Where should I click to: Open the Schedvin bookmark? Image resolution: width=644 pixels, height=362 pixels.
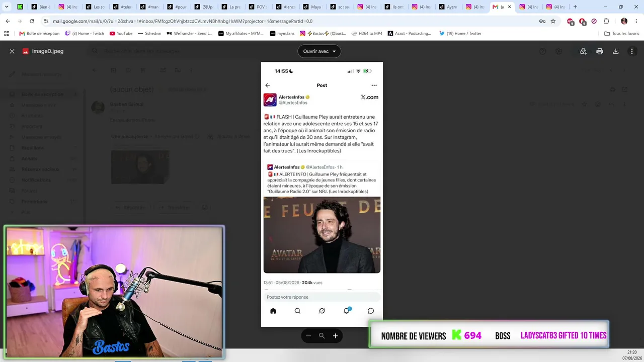click(149, 34)
